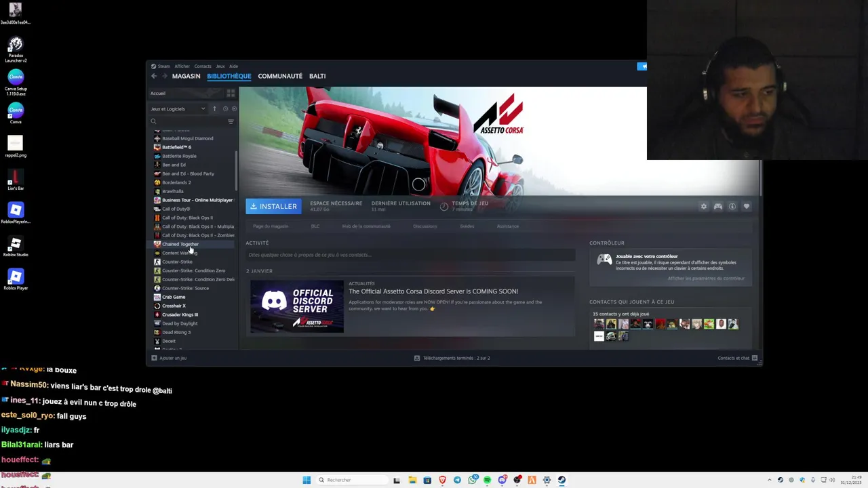The width and height of the screenshot is (868, 488).
Task: Open the library advanced filter icon
Action: 231,121
